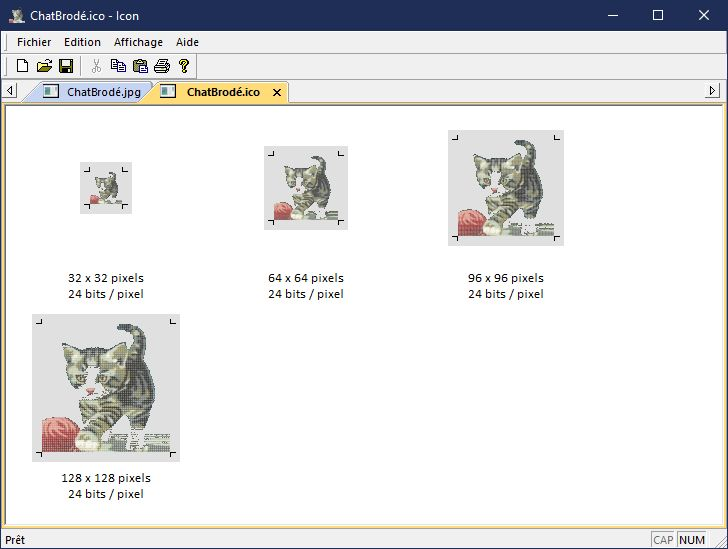Click the Save floppy disk icon
Screen dimensions: 728x549
(x=65, y=66)
